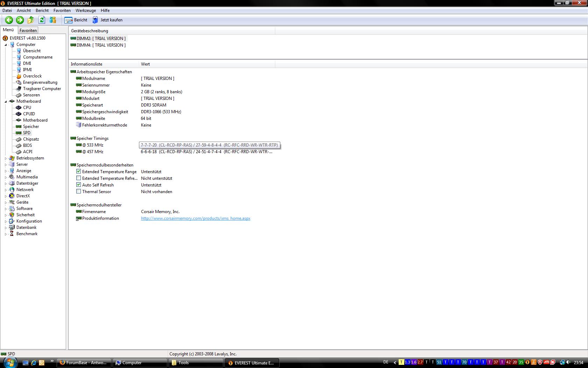Expand the Netzwerk tree node
Image resolution: width=588 pixels, height=368 pixels.
6,190
